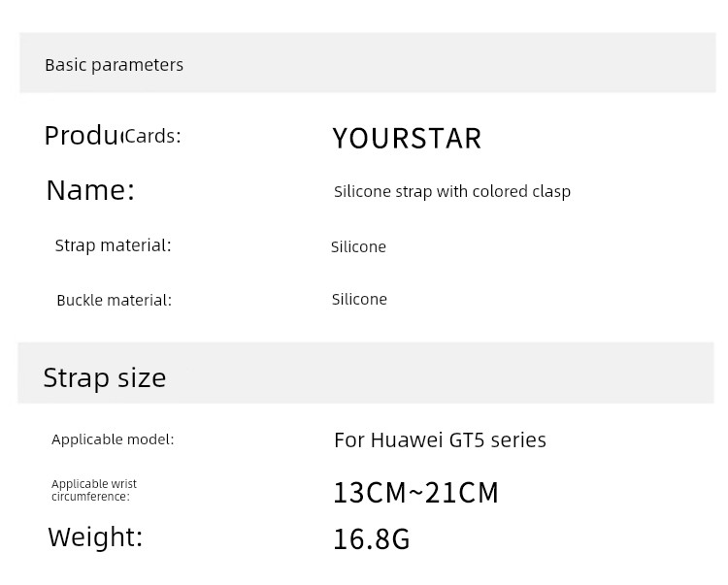Click the Silicone value beside Strap material
This screenshot has width=728, height=585.
pos(358,246)
